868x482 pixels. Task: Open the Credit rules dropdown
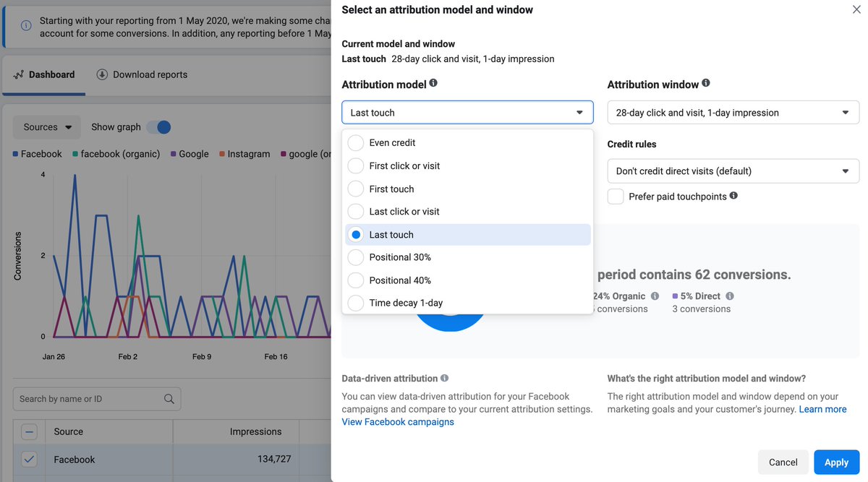click(733, 171)
